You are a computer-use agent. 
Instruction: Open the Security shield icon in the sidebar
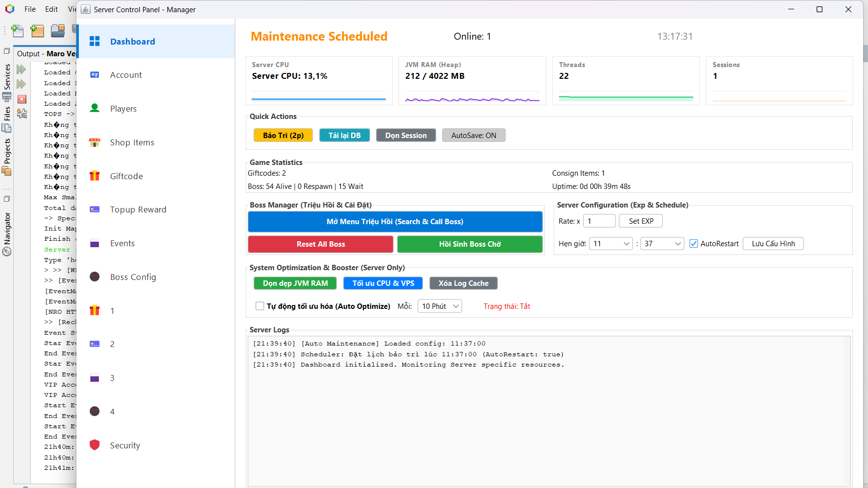pos(94,445)
